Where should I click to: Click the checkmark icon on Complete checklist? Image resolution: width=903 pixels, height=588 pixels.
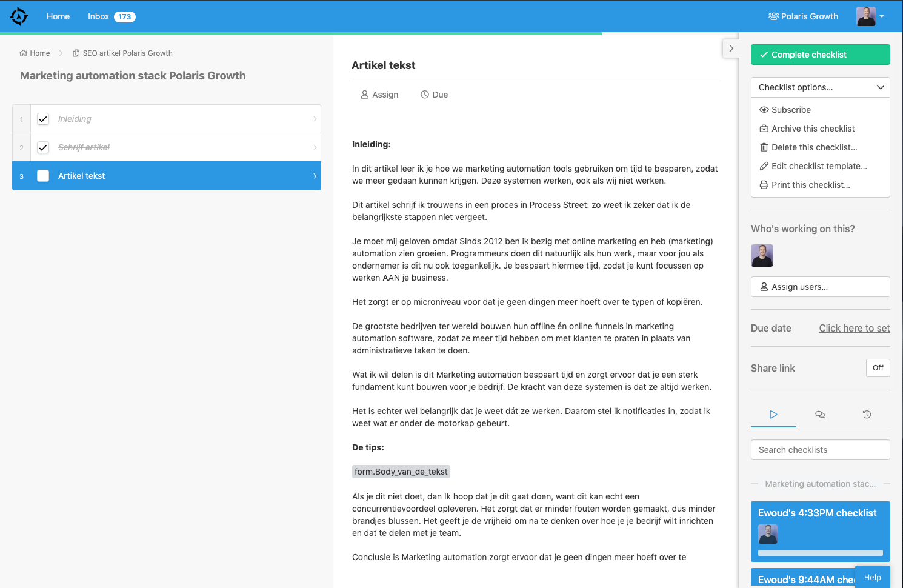coord(764,55)
